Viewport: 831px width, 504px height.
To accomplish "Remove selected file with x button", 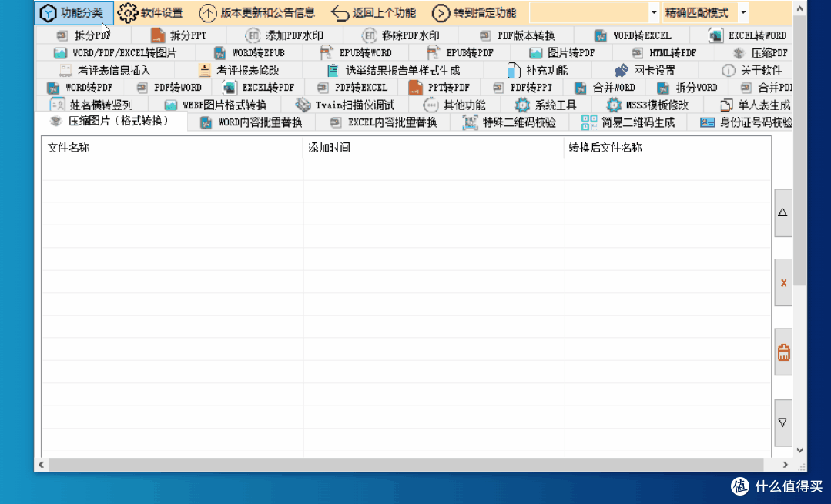I will (x=782, y=282).
